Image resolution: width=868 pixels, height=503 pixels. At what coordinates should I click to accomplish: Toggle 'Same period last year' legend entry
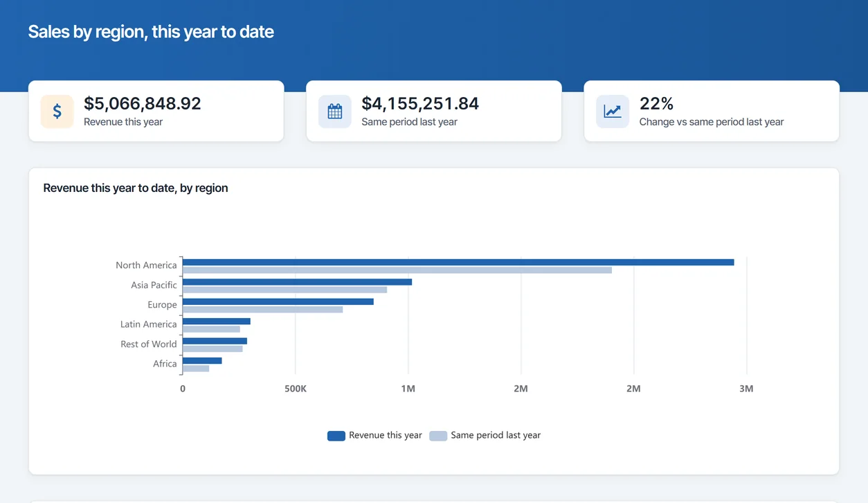coord(485,436)
